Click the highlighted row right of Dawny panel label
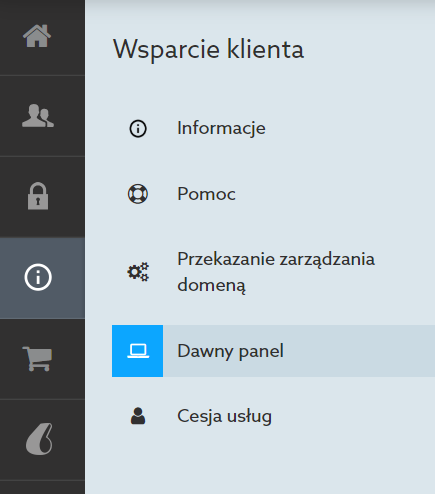The image size is (435, 494). click(359, 351)
